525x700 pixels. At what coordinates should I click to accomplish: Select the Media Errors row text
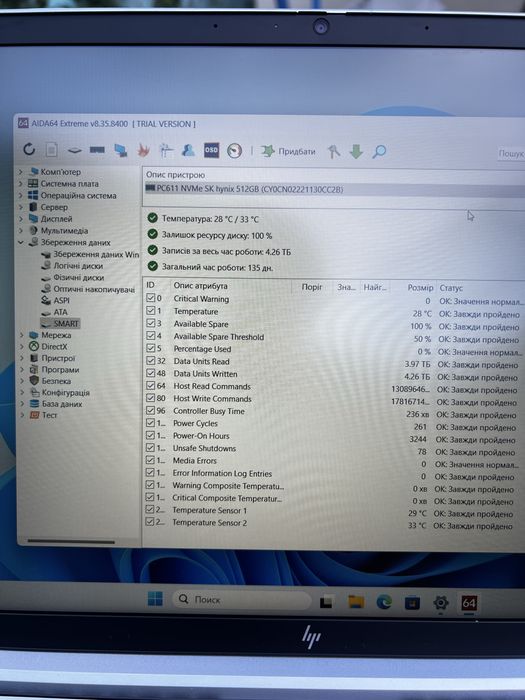point(195,461)
